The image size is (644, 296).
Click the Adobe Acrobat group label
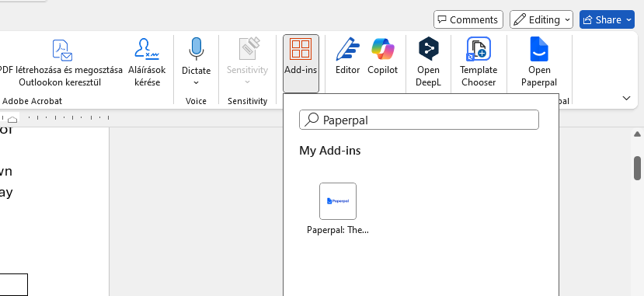[x=32, y=101]
